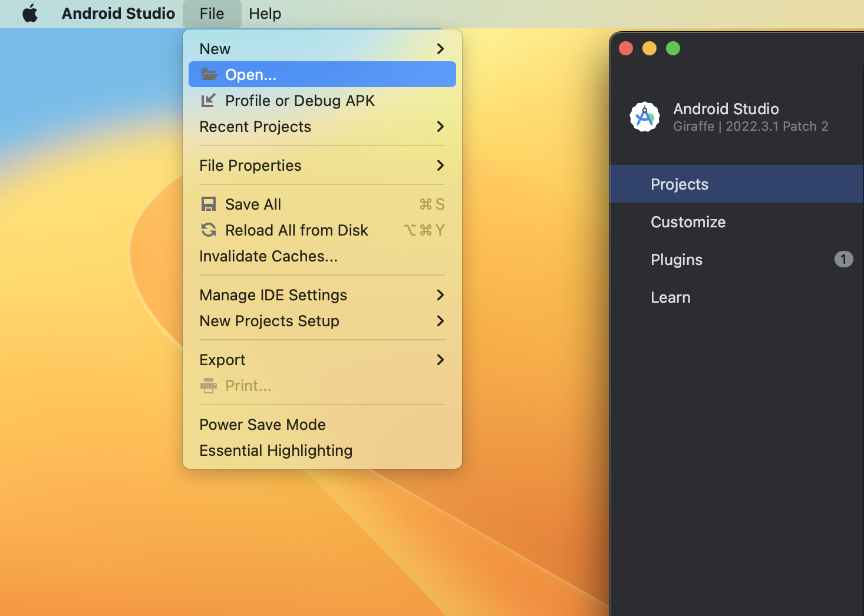
Task: Expand the Export submenu arrow
Action: (x=440, y=360)
